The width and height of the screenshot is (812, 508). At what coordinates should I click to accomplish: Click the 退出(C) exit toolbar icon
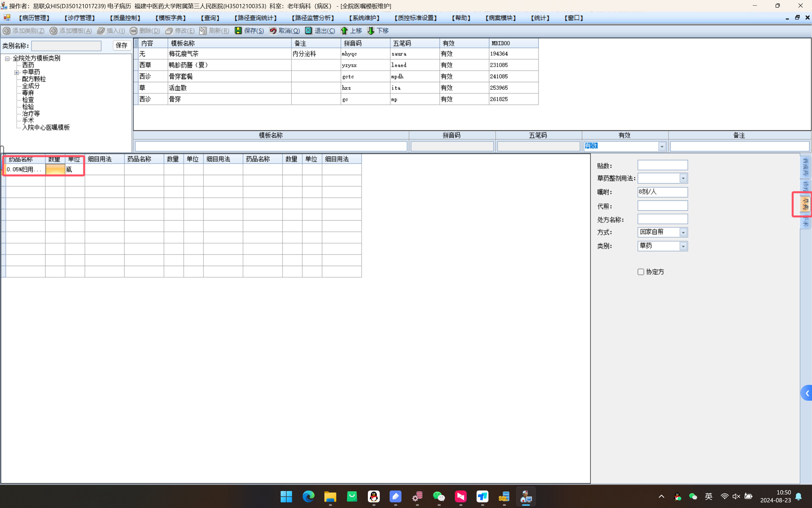308,30
